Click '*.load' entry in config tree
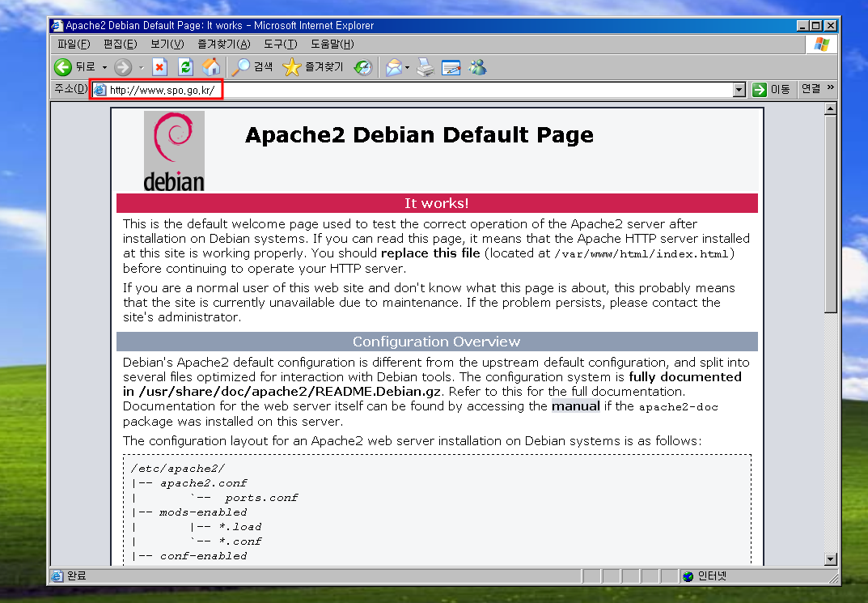 (x=239, y=527)
